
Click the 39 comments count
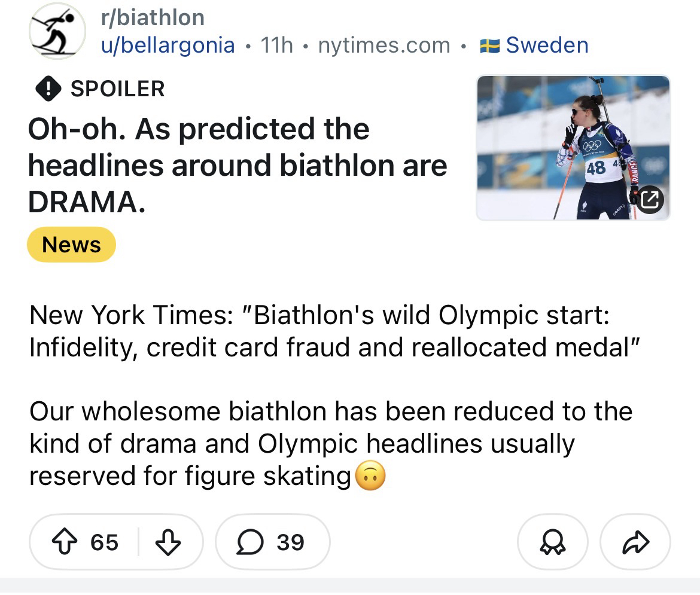pos(291,542)
